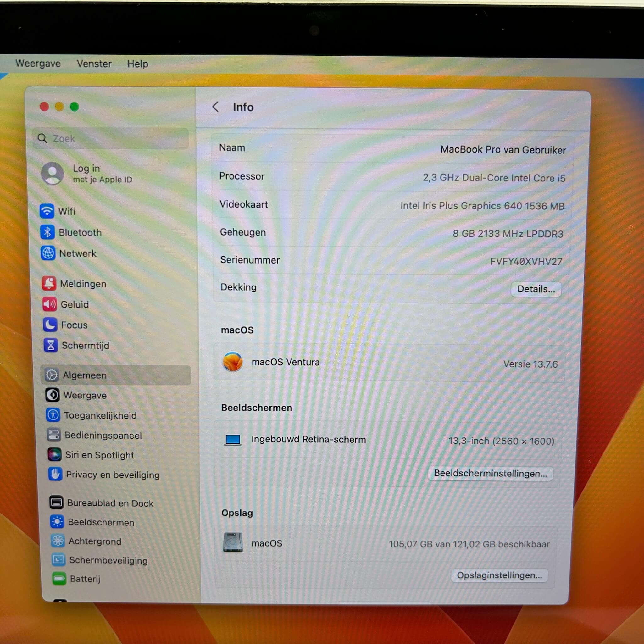Open Wifi settings icon

click(47, 211)
